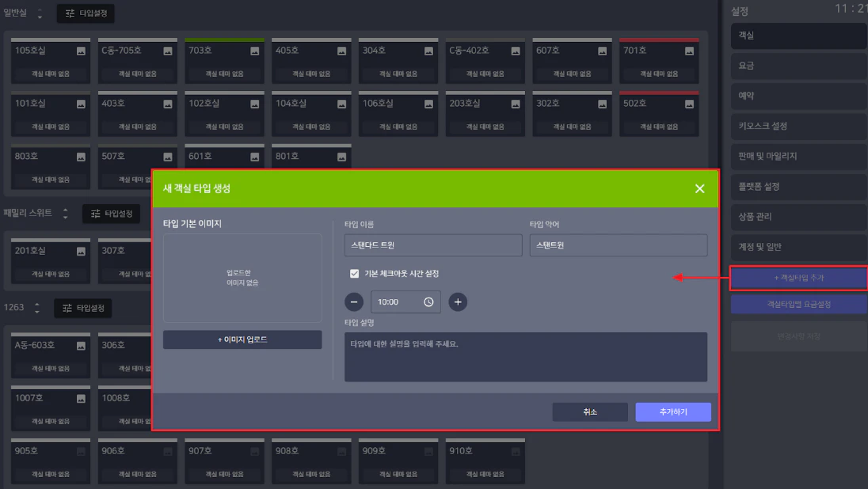The width and height of the screenshot is (868, 489).
Task: Click the image icon on room 601호
Action: [255, 157]
